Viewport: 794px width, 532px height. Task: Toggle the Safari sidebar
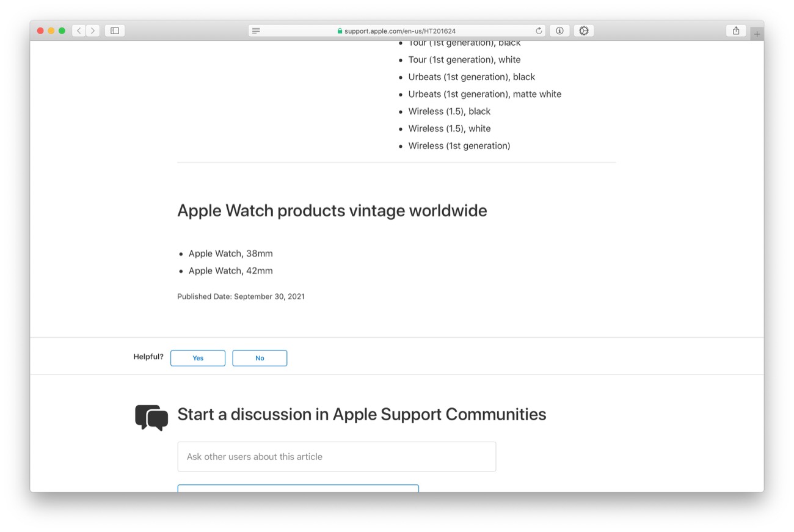pos(114,30)
